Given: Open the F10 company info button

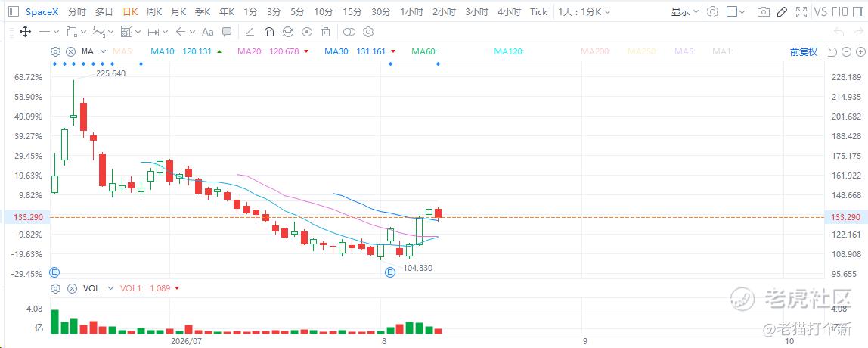Looking at the screenshot, I should 839,11.
